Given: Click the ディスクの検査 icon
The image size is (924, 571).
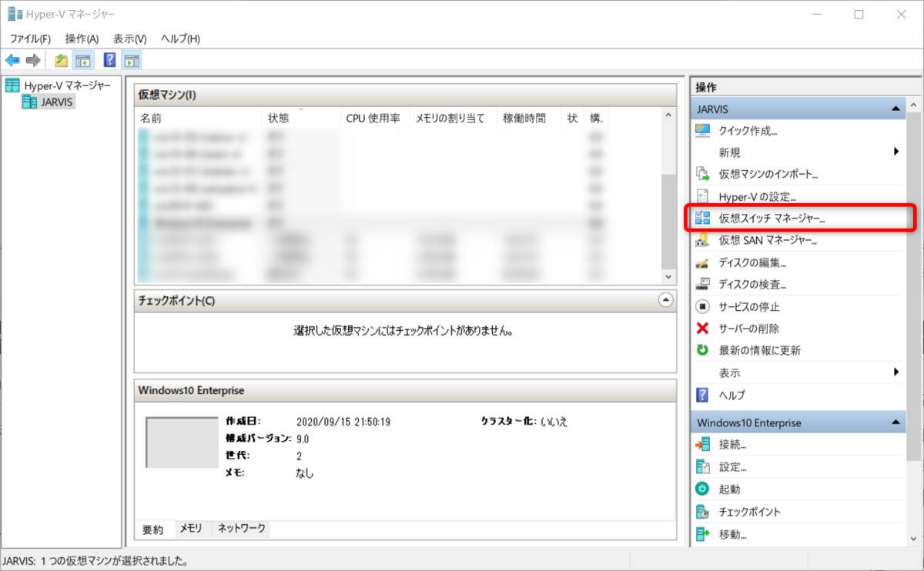Looking at the screenshot, I should click(x=702, y=284).
